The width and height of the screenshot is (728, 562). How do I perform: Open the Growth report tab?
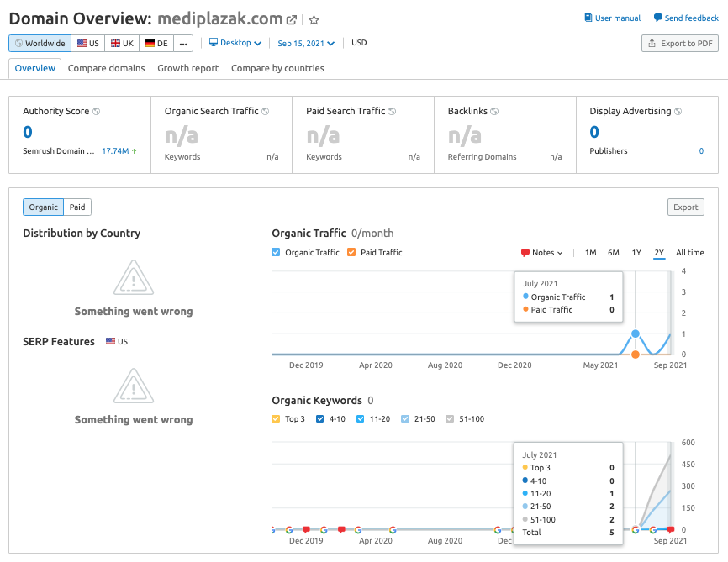pos(187,68)
